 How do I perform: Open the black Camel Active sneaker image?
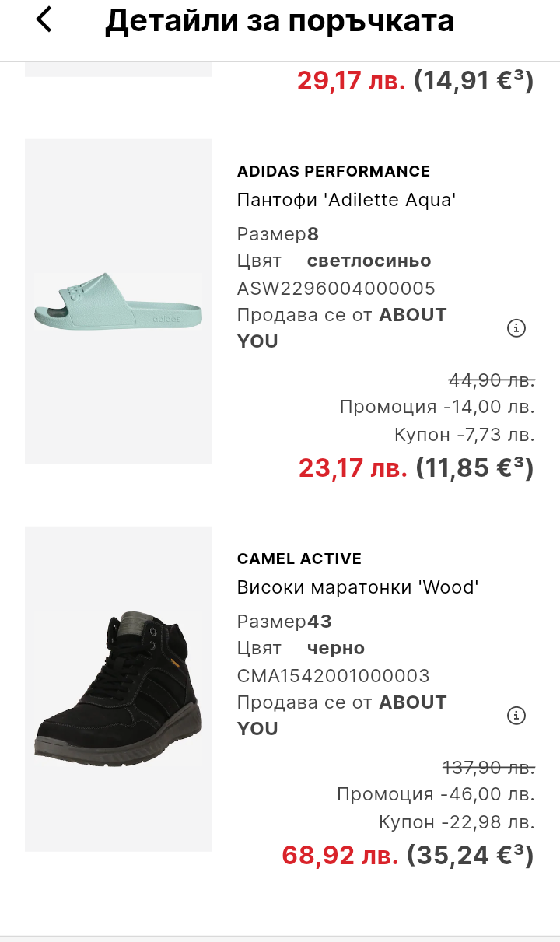click(x=118, y=688)
